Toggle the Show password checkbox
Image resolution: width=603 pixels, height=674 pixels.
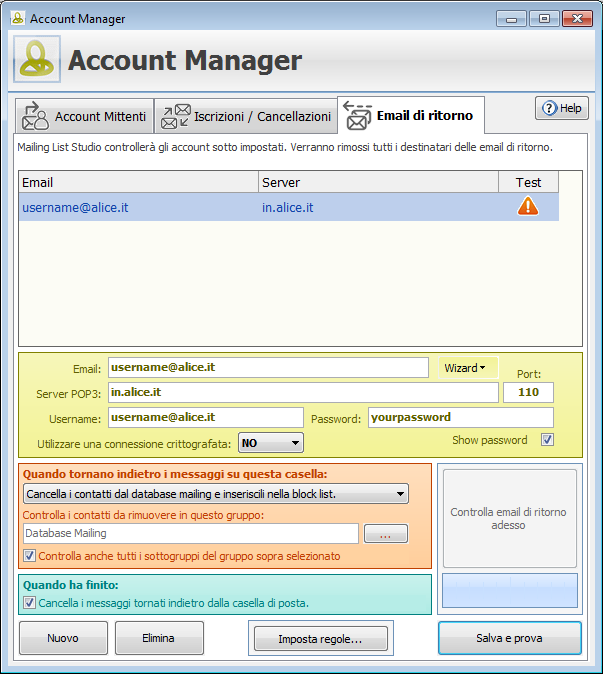(546, 440)
